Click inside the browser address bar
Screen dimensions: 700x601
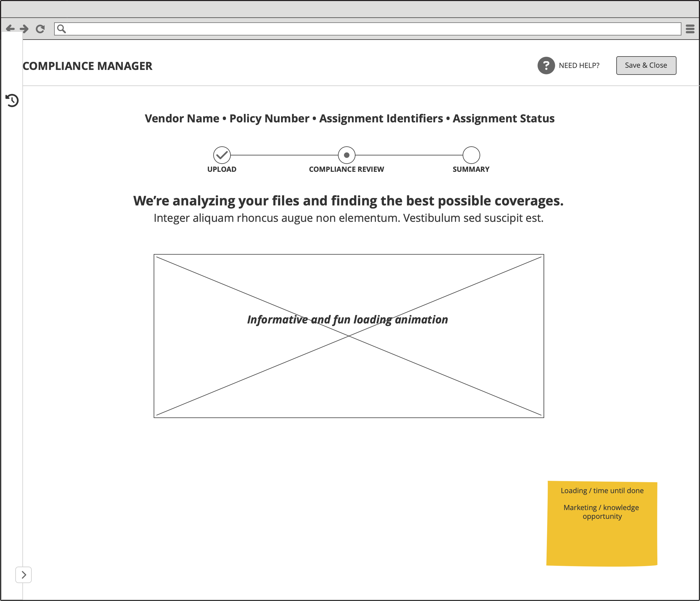[x=368, y=29]
